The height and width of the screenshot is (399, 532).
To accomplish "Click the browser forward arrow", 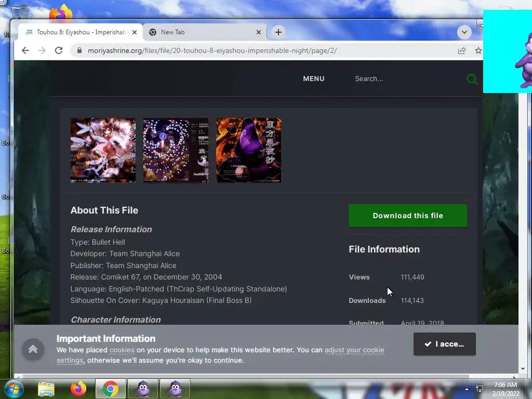I will [x=42, y=50].
